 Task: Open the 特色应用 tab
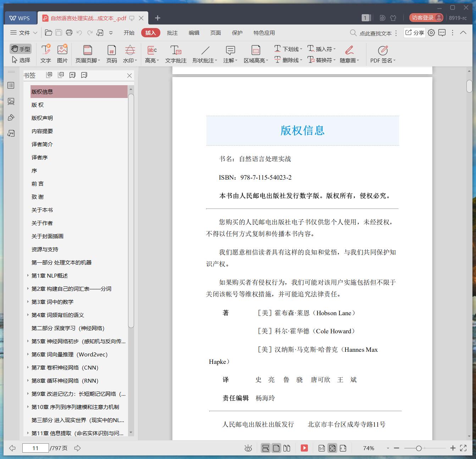pyautogui.click(x=264, y=33)
